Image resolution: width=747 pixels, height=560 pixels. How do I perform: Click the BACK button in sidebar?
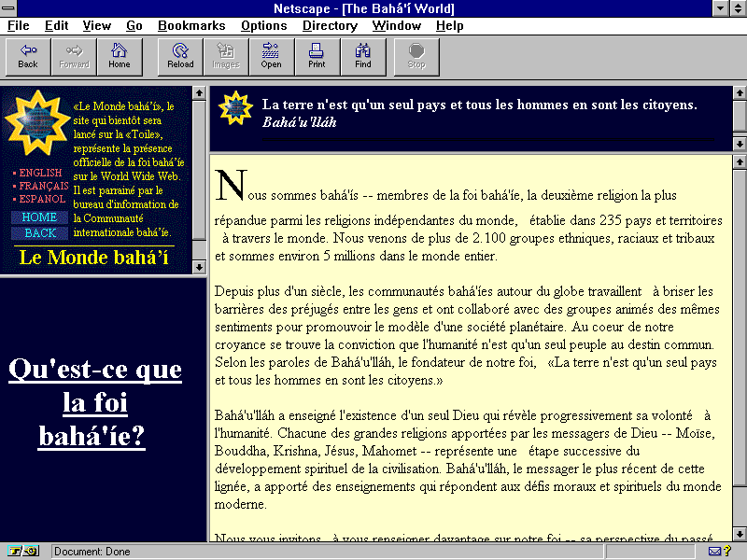39,233
